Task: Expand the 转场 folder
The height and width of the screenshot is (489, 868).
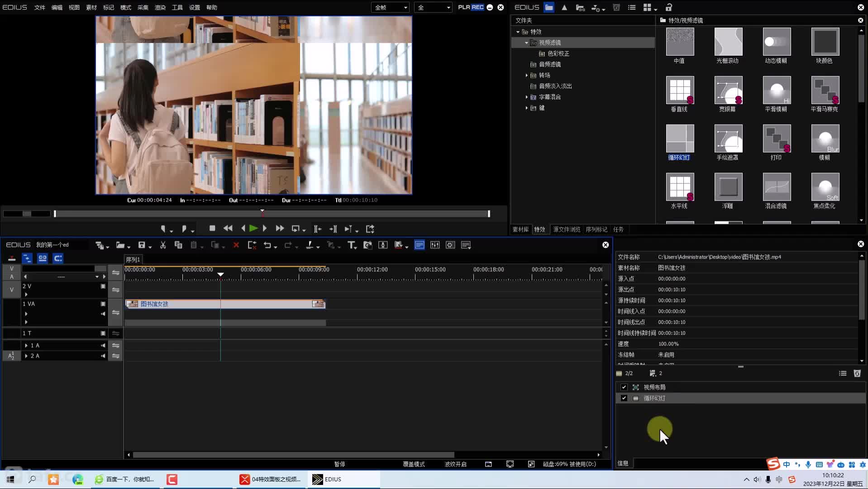Action: (526, 75)
